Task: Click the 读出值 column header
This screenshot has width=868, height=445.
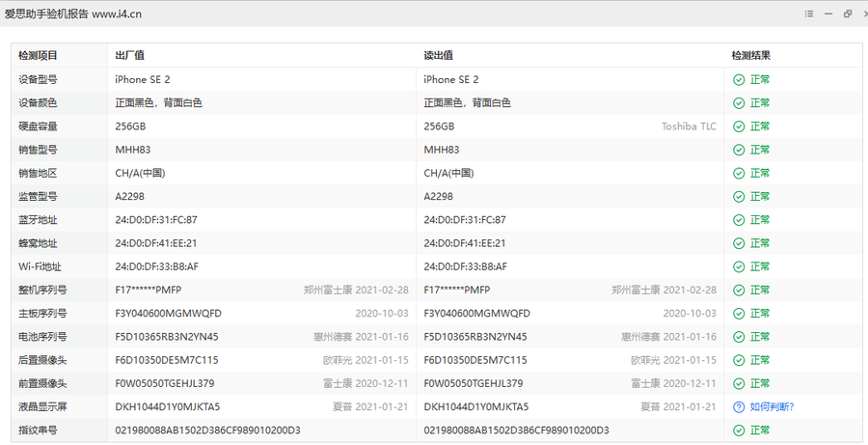Action: point(439,56)
